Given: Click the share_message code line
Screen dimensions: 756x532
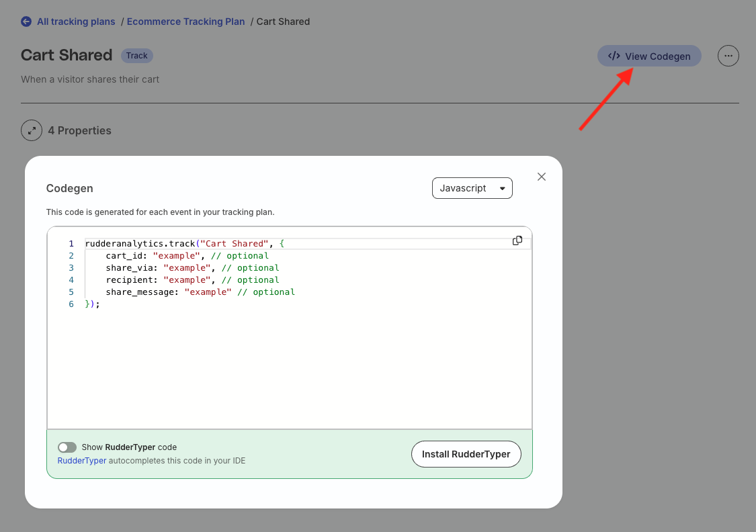Looking at the screenshot, I should tap(200, 292).
